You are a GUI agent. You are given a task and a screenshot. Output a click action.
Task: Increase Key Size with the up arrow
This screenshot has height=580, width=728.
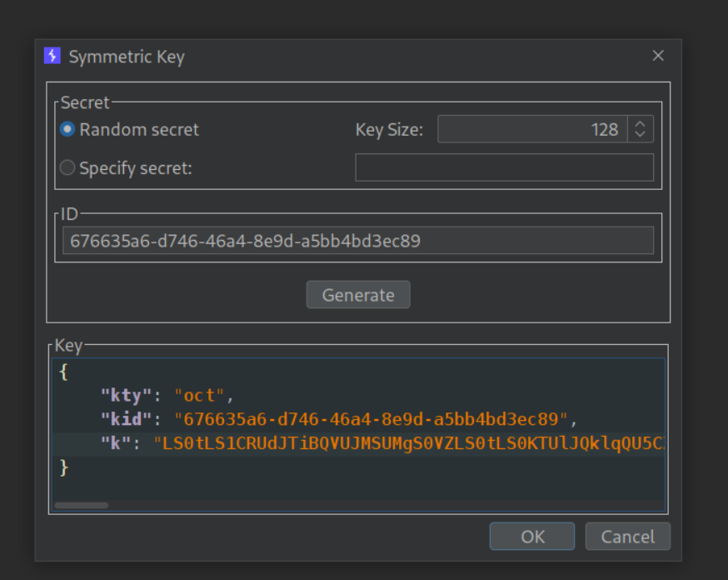(640, 124)
